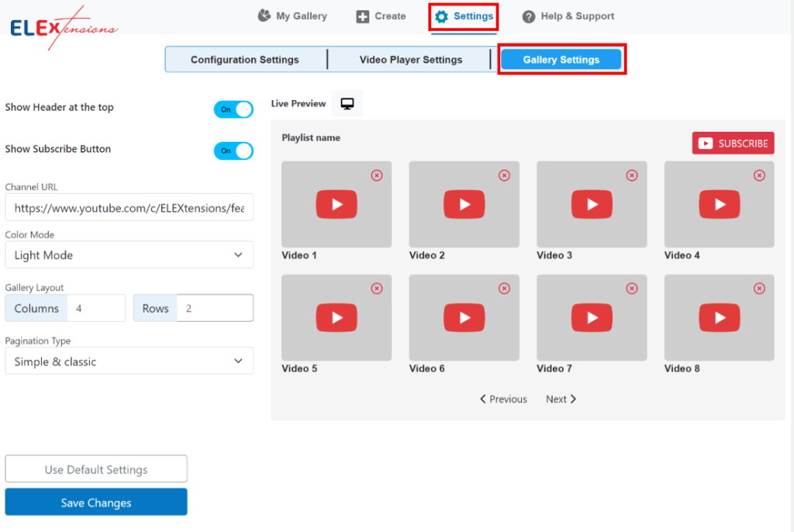Click the Video 6 title text
Image resolution: width=794 pixels, height=532 pixels.
pos(427,369)
